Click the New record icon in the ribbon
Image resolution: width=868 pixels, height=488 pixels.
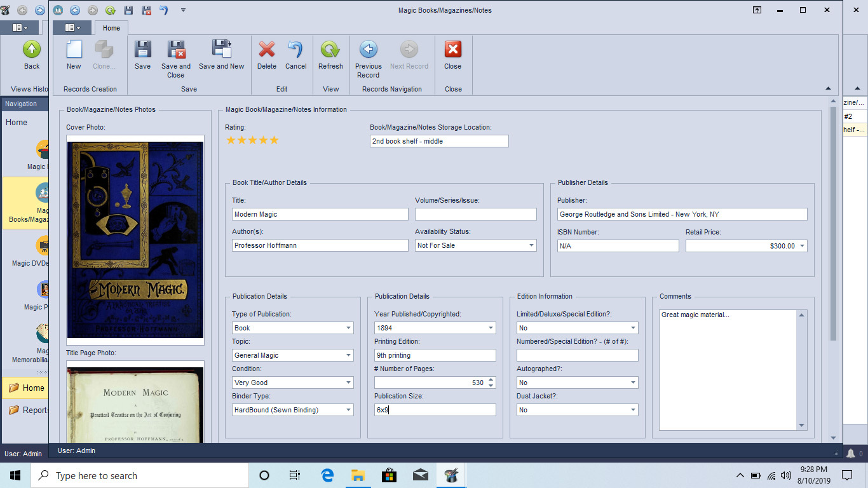coord(74,50)
